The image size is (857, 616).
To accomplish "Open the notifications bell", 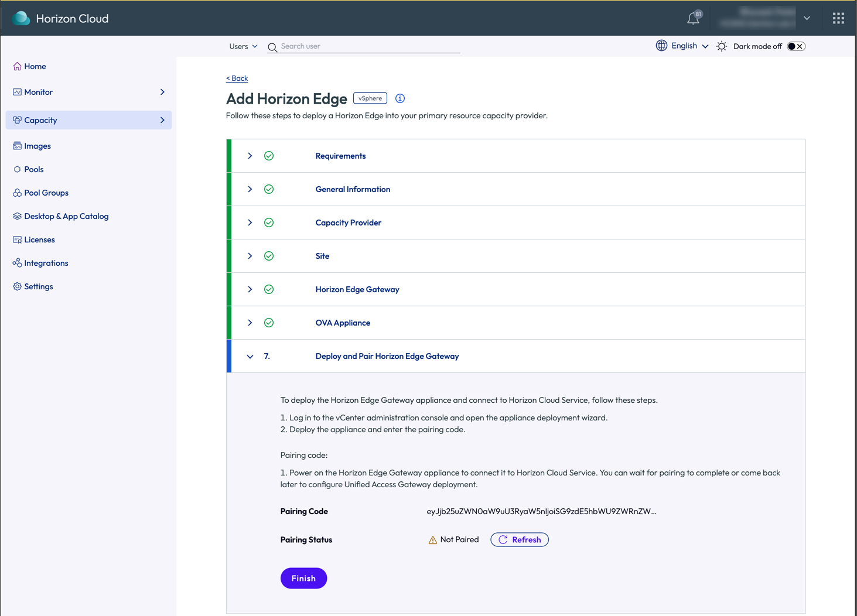I will tap(694, 18).
